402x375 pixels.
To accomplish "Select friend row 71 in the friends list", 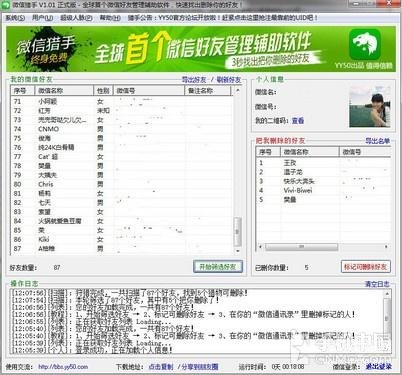I will click(122, 101).
